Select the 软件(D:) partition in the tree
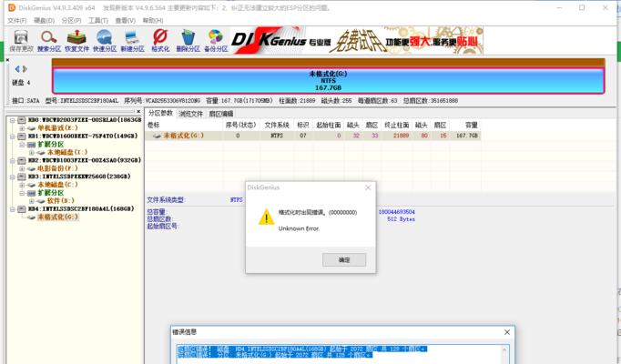This screenshot has width=621, height=364. tap(61, 201)
